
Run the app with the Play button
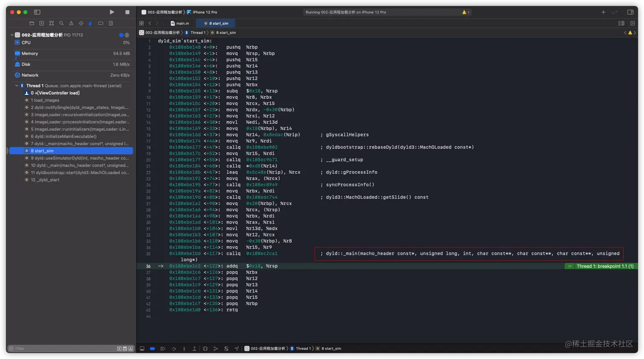112,12
